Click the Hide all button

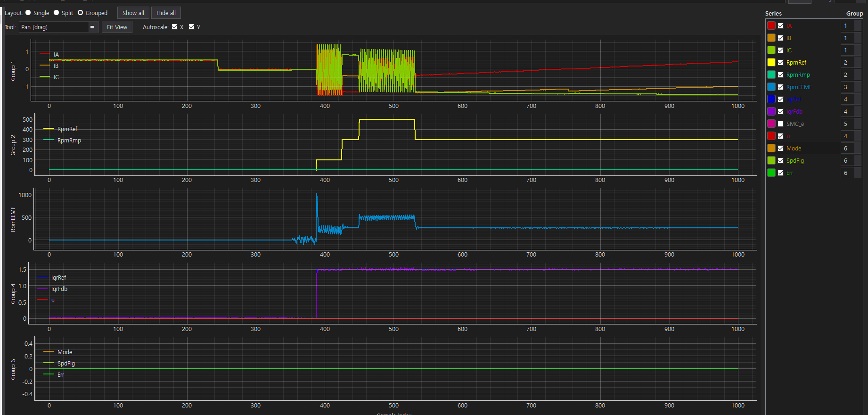(x=166, y=13)
